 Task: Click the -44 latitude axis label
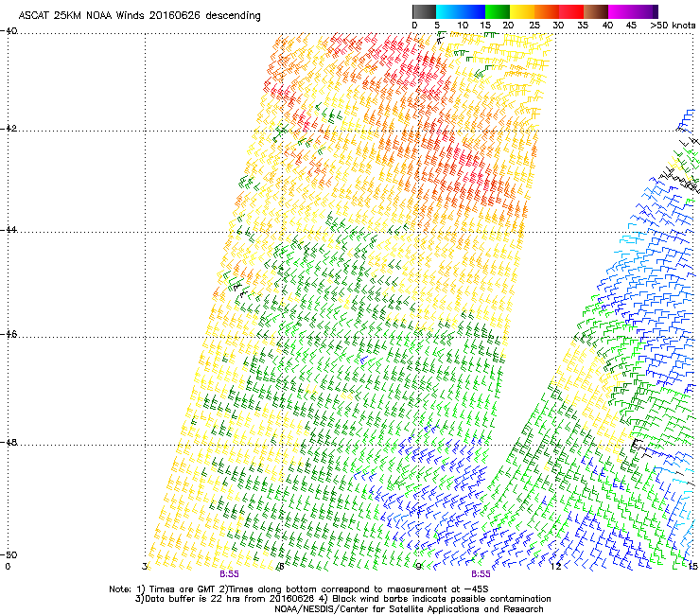click(9, 230)
